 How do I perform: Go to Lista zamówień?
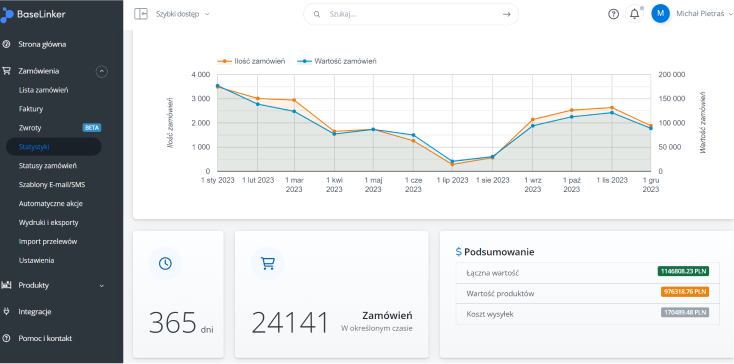point(44,90)
